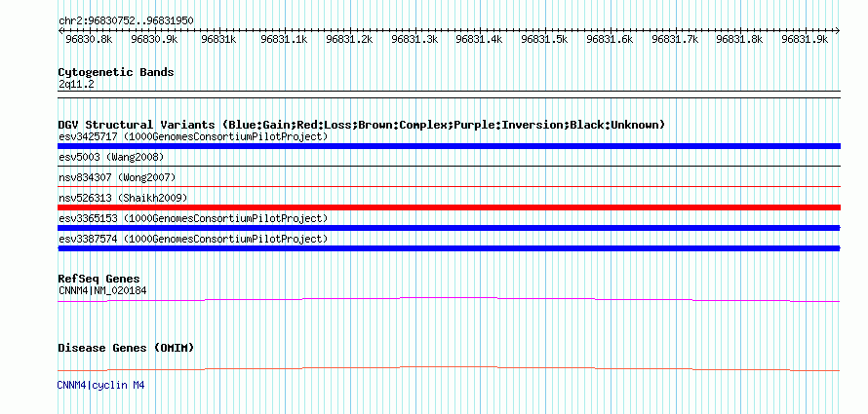
Task: Click ruler position 96831k
Action: [219, 39]
